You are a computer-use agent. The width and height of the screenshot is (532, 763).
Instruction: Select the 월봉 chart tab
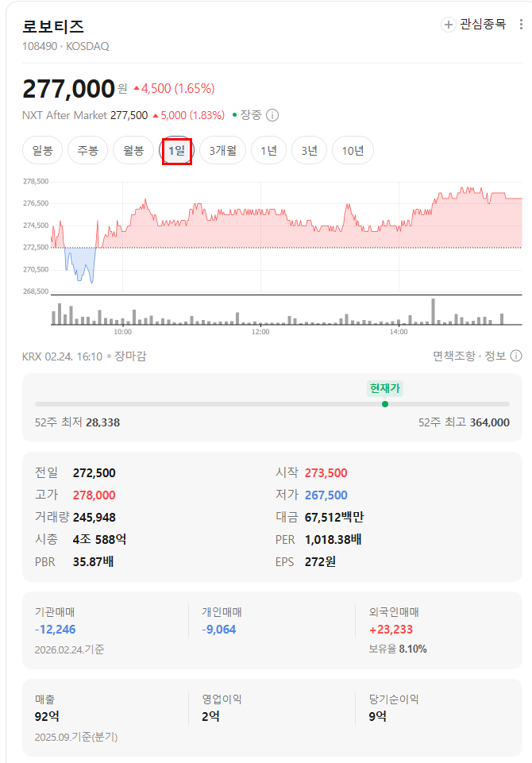click(x=133, y=151)
